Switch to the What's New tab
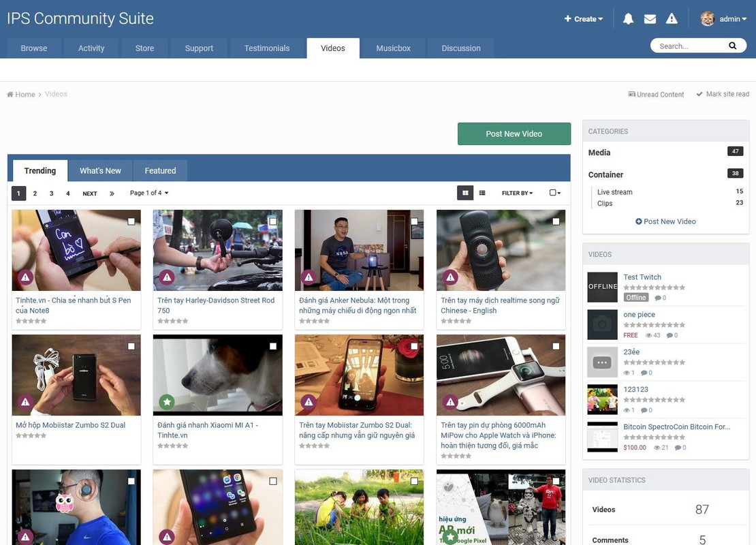The image size is (756, 545). (x=100, y=171)
